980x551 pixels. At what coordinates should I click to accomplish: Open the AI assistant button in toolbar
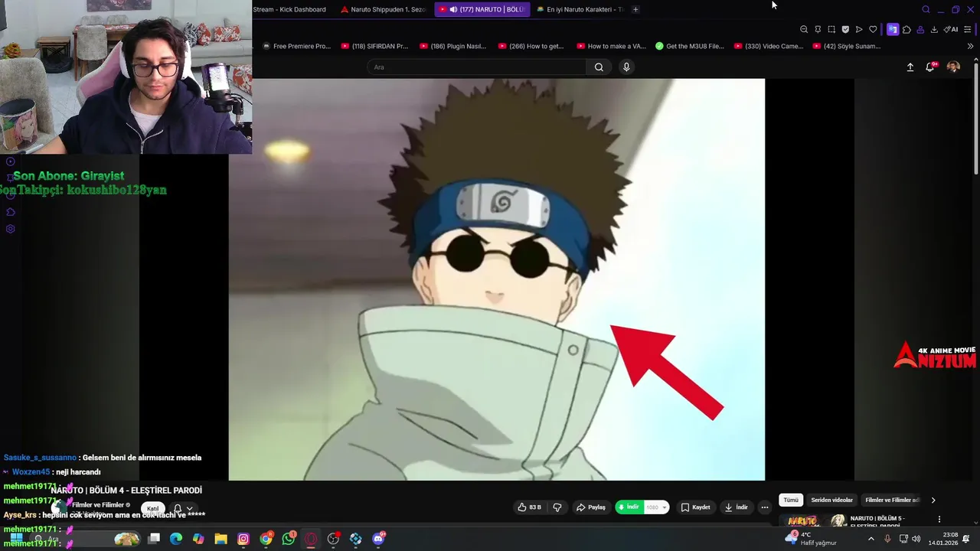951,29
